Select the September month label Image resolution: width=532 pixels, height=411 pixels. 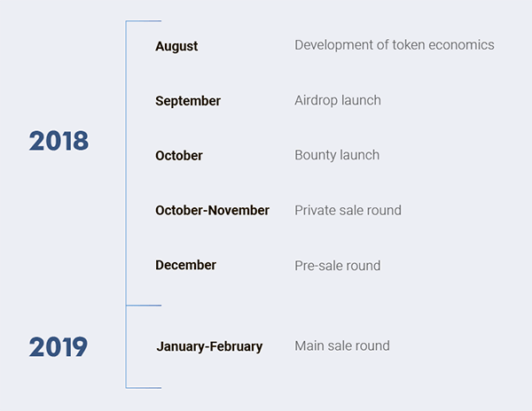(188, 101)
